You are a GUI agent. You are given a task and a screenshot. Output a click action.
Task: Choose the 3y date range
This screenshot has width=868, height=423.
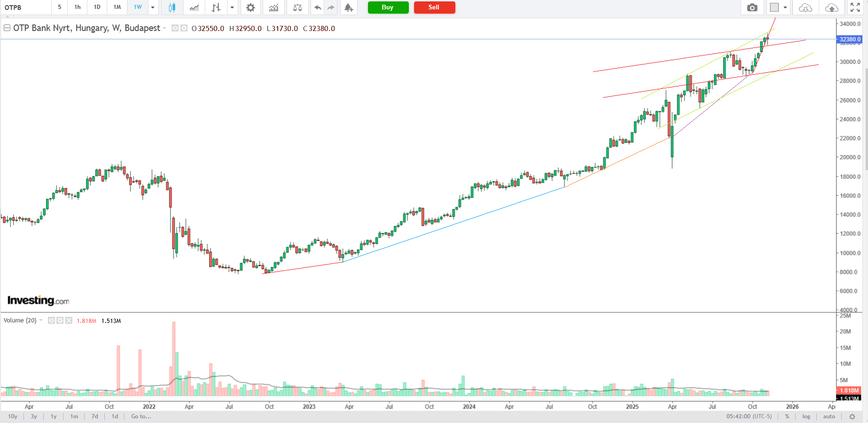[34, 416]
